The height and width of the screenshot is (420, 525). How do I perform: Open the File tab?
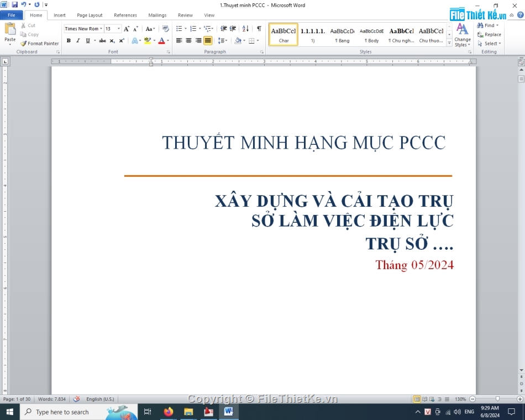[x=12, y=15]
